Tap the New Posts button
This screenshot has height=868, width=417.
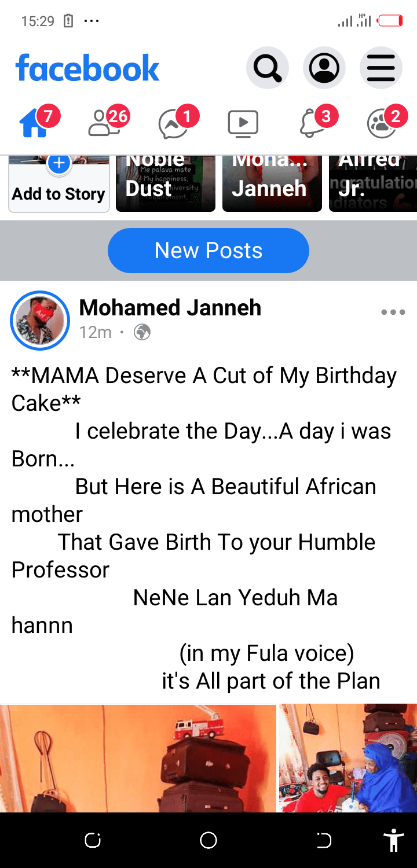coord(209,251)
